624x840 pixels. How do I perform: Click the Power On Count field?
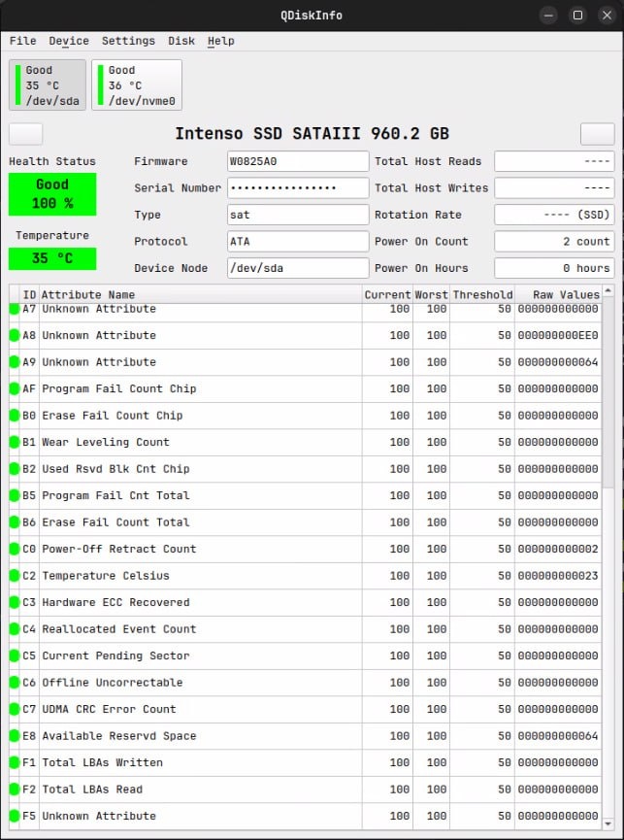554,242
